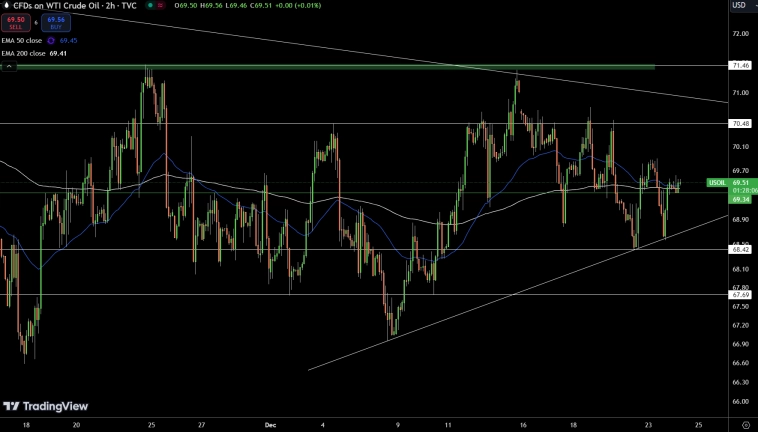Click the 70.48 price label
This screenshot has height=432, width=758.
pyautogui.click(x=741, y=124)
